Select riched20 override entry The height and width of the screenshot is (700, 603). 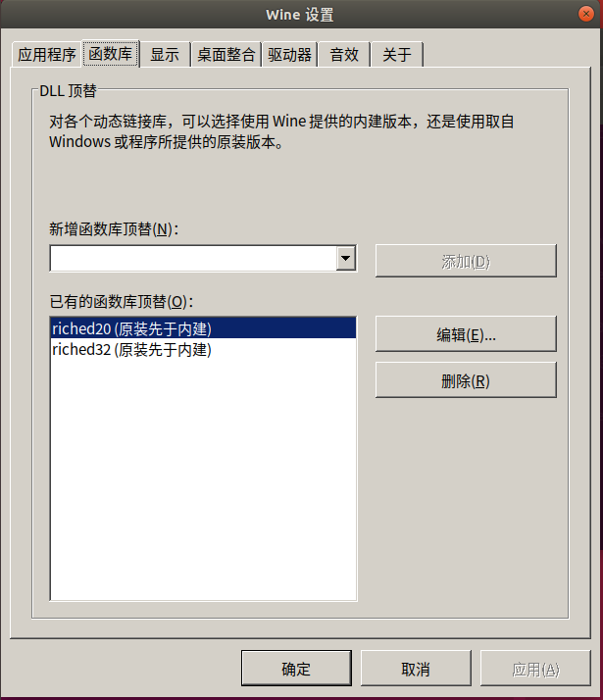coord(204,328)
